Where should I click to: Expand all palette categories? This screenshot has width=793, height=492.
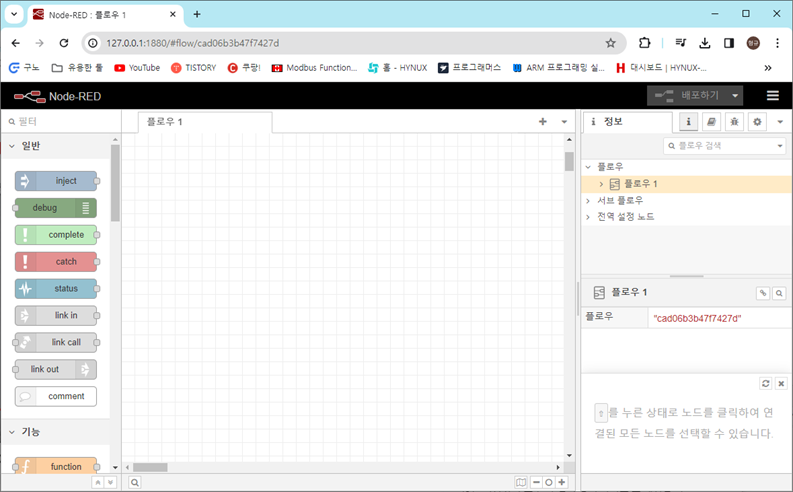pos(111,482)
